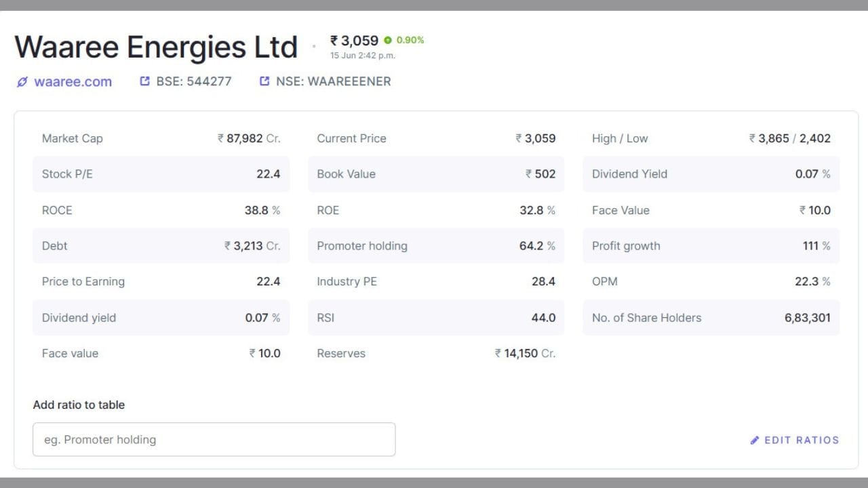
Task: Click the 0.90% price change value
Action: tap(410, 40)
